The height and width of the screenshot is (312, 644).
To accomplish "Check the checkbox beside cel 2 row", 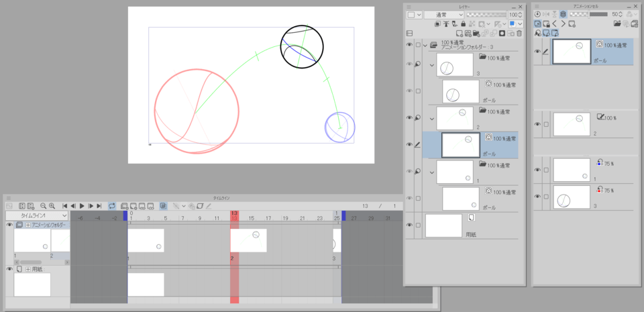I will (x=546, y=124).
